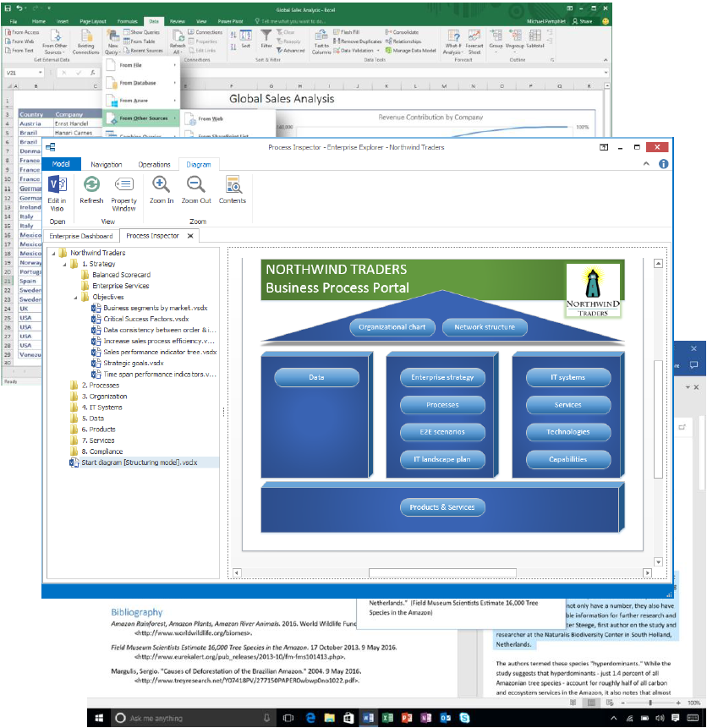This screenshot has width=707, height=728.
Task: Click the blue info icon in Process Inspector
Action: pos(663,164)
